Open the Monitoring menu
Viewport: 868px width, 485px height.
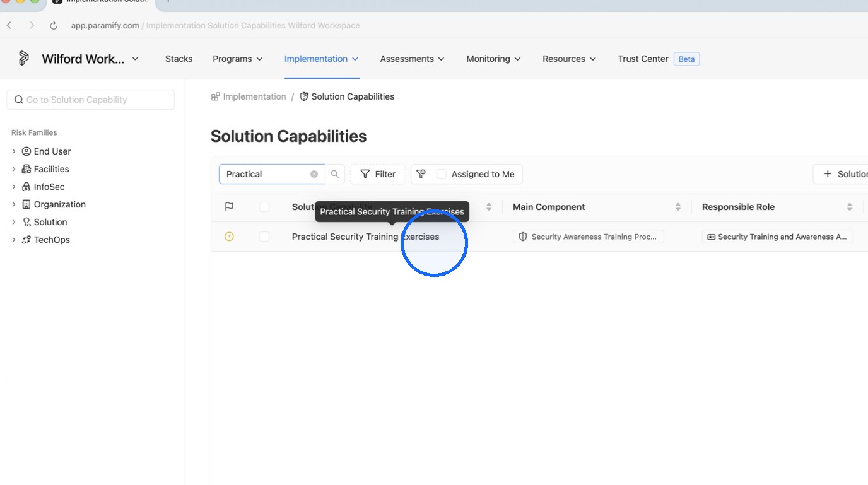pos(494,59)
